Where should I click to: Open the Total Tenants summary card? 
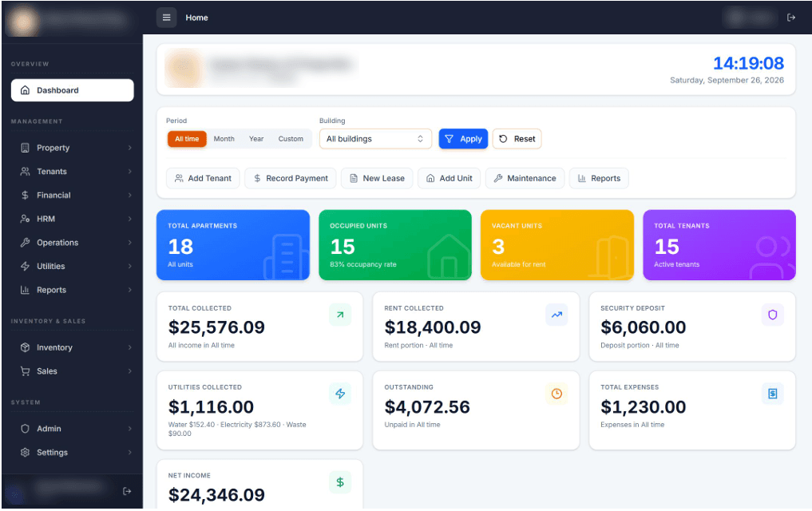(x=719, y=245)
